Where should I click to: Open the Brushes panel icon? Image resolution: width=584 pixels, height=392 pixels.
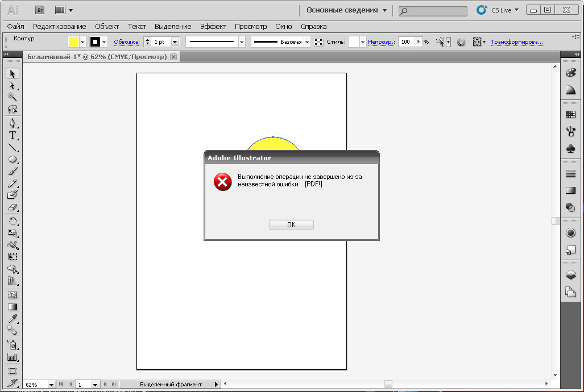[x=570, y=131]
